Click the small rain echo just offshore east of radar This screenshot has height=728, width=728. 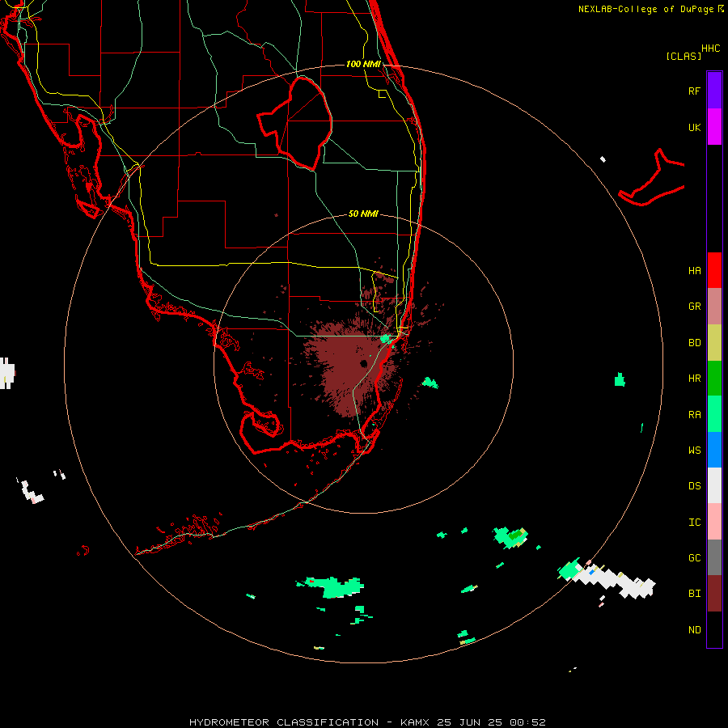pos(430,383)
